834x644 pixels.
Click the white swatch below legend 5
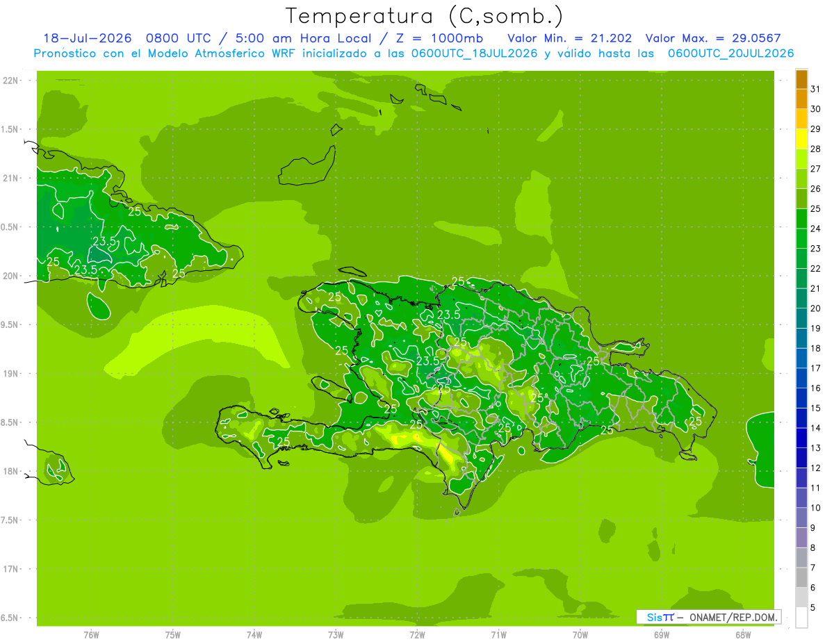pyautogui.click(x=801, y=618)
